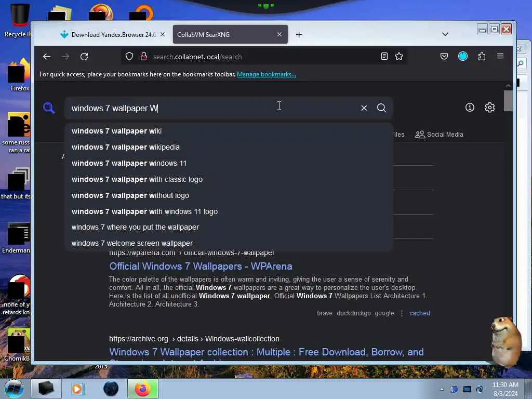Image resolution: width=532 pixels, height=399 pixels.
Task: Bookmark this page with the star icon
Action: click(x=399, y=56)
